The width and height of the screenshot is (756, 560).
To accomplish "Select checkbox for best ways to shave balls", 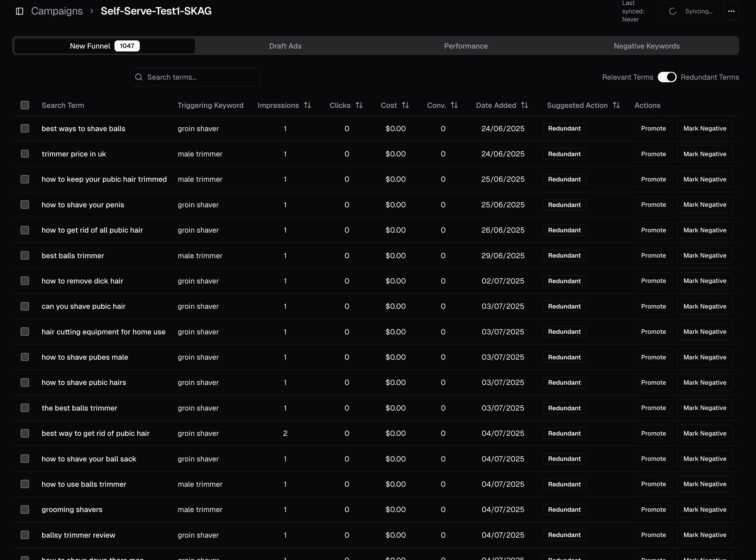I will (x=25, y=128).
